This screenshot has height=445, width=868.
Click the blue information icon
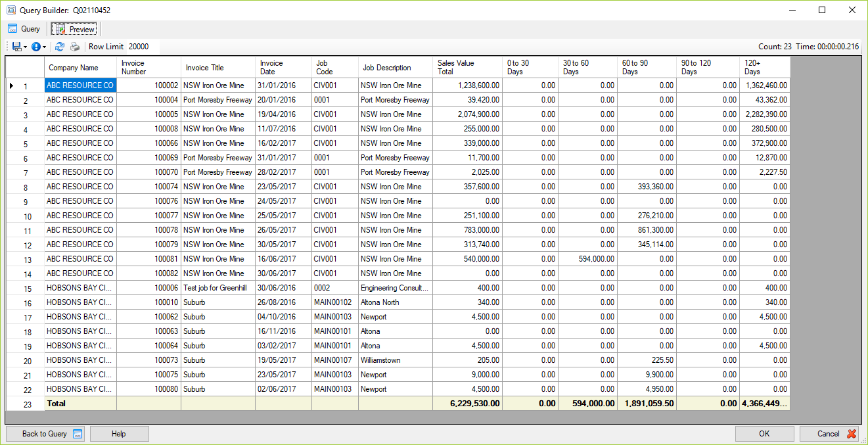pos(35,46)
